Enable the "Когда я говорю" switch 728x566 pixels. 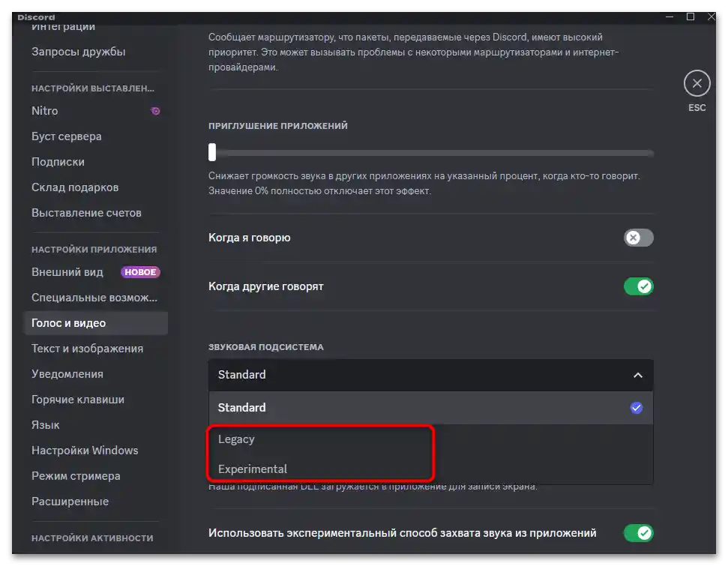[638, 238]
